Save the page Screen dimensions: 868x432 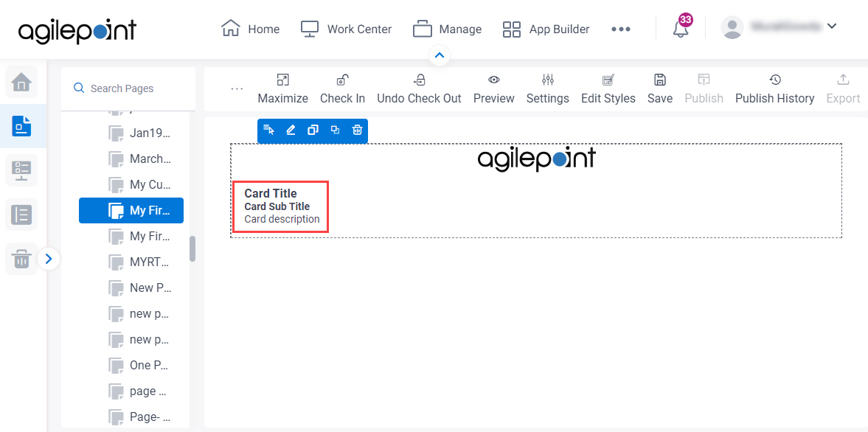click(x=660, y=89)
